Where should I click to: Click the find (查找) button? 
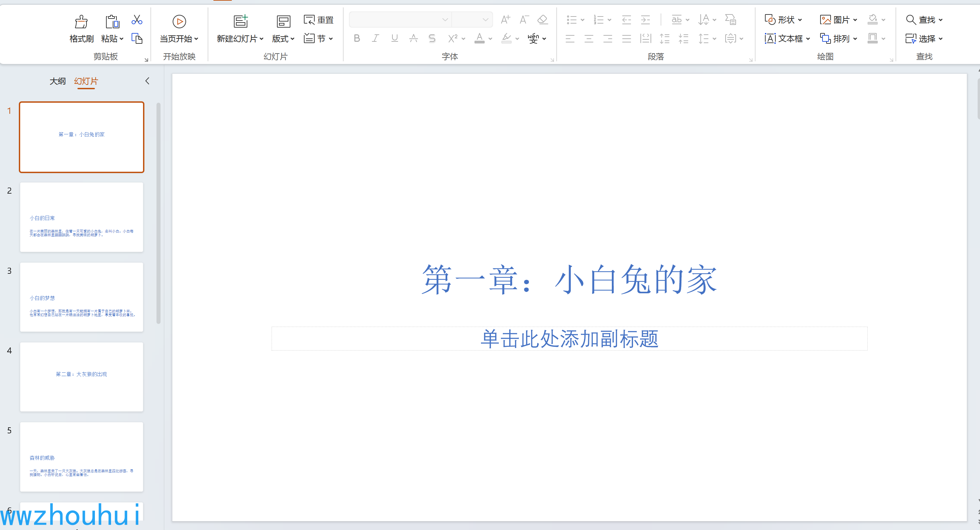[923, 20]
